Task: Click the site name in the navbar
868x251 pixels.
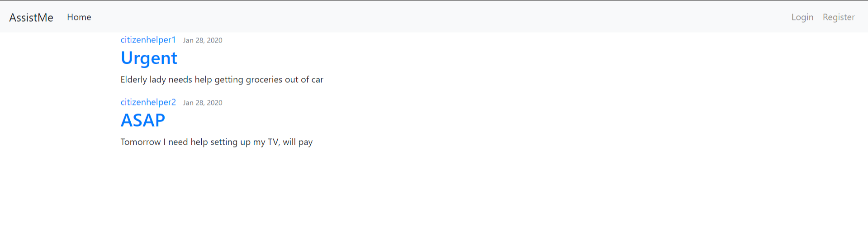Action: [x=31, y=17]
